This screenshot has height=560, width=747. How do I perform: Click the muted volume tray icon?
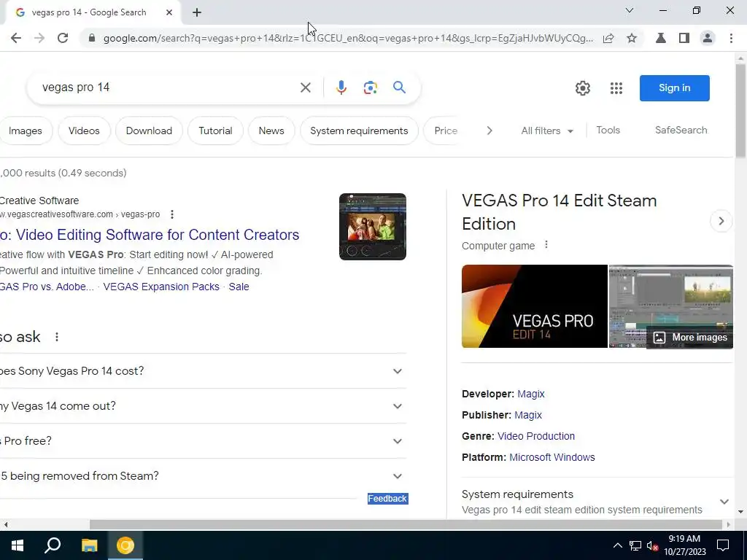click(x=652, y=545)
